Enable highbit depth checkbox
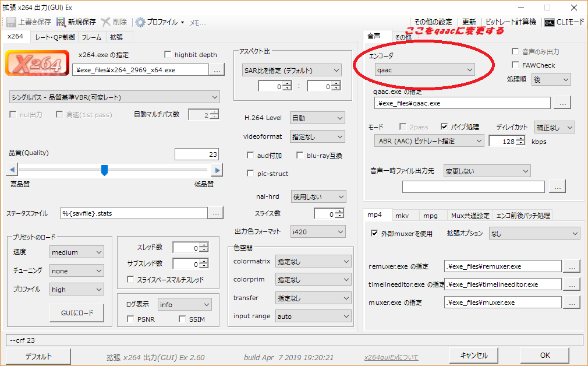 [168, 55]
